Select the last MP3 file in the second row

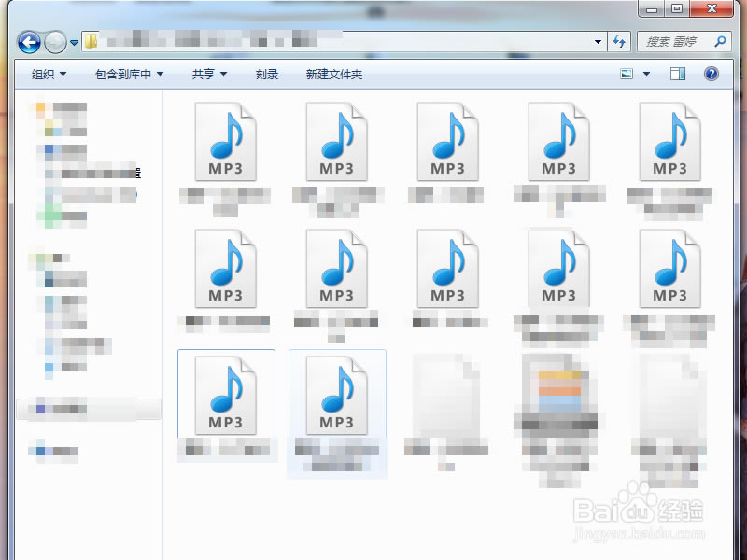click(669, 269)
